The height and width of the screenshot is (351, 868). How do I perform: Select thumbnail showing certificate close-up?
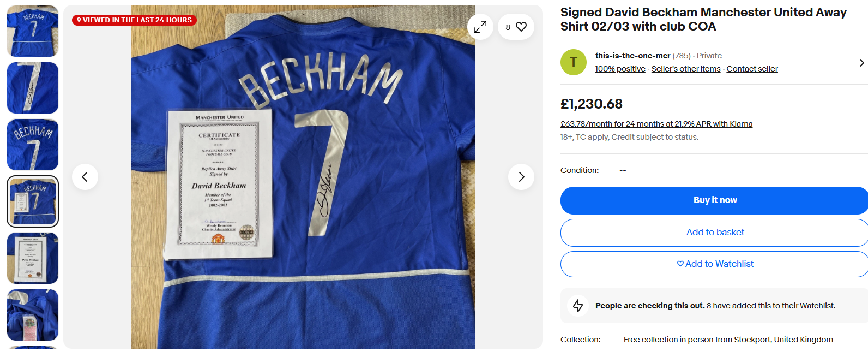pyautogui.click(x=33, y=258)
